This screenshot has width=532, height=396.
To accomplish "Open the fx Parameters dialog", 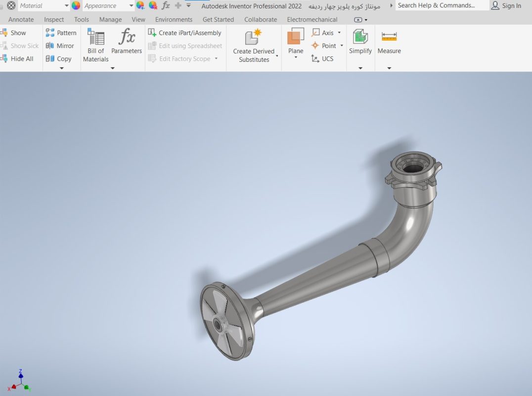I will 127,41.
